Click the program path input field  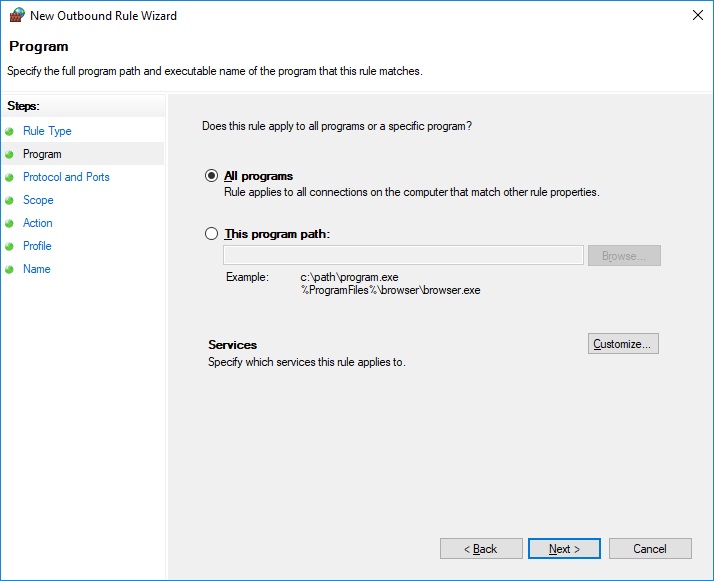pos(403,255)
